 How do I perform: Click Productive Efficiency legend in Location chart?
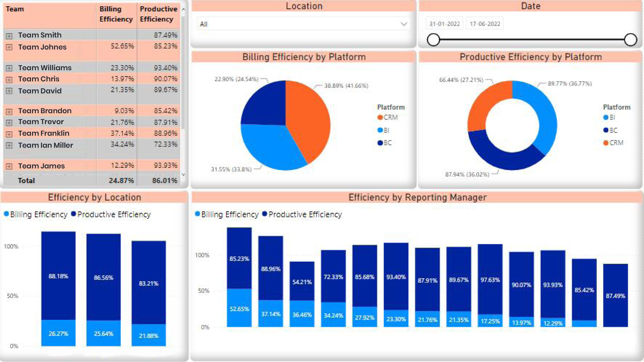[111, 214]
